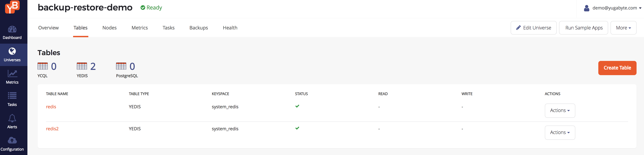Open Actions dropdown for the redis table
Screen dimensions: 644x155
pyautogui.click(x=560, y=110)
